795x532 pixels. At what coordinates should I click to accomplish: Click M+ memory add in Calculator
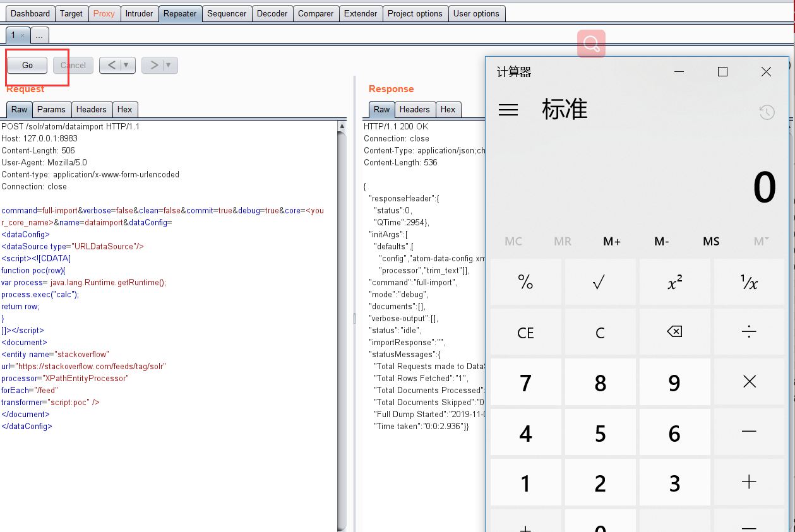click(x=612, y=241)
